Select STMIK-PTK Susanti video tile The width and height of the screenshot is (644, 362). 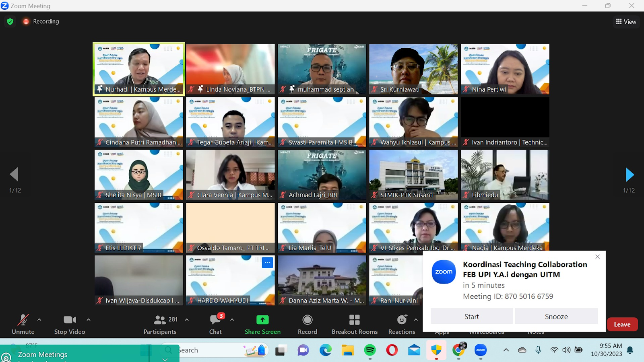pos(413,175)
